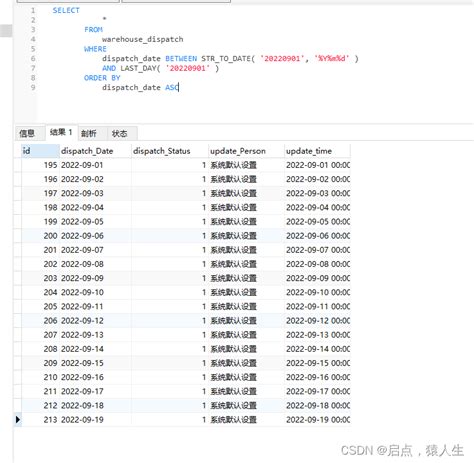Click the dispatch_Date column header

(95, 151)
